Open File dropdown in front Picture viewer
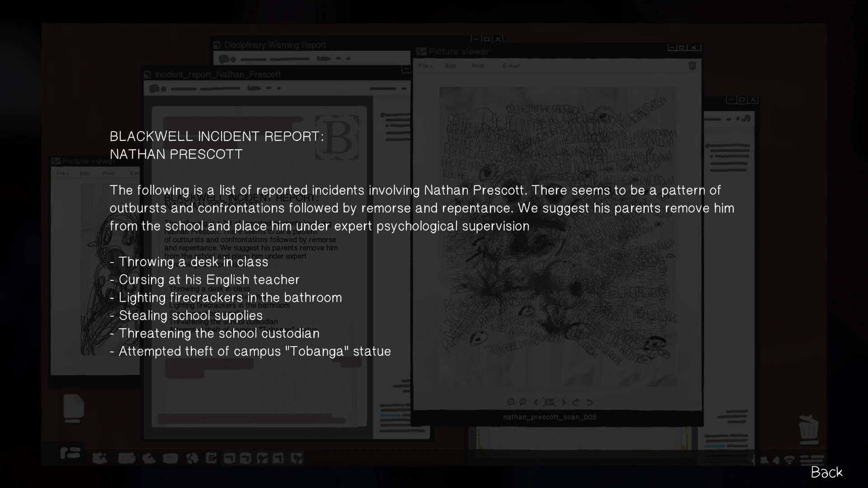Screen dimensions: 868x488 [x=425, y=66]
